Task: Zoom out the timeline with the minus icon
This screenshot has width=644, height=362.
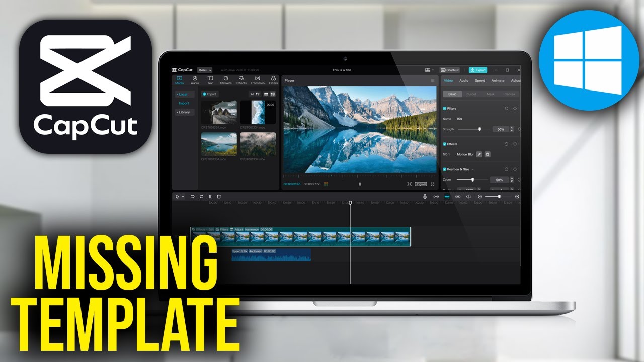Action: 480,196
